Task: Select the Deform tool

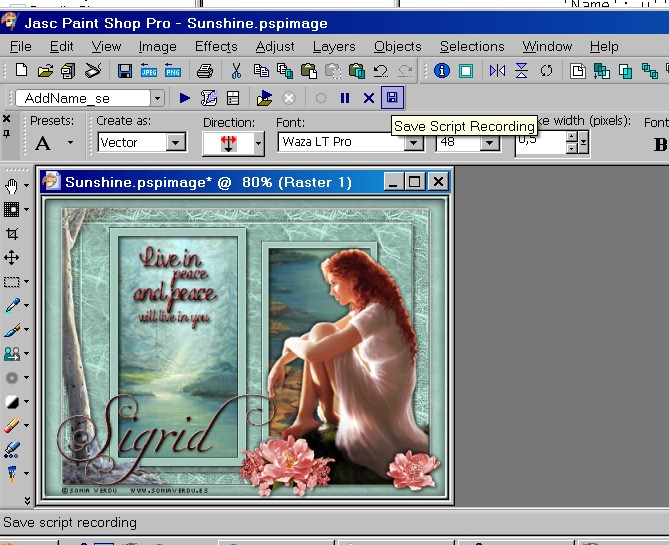Action: tap(12, 210)
